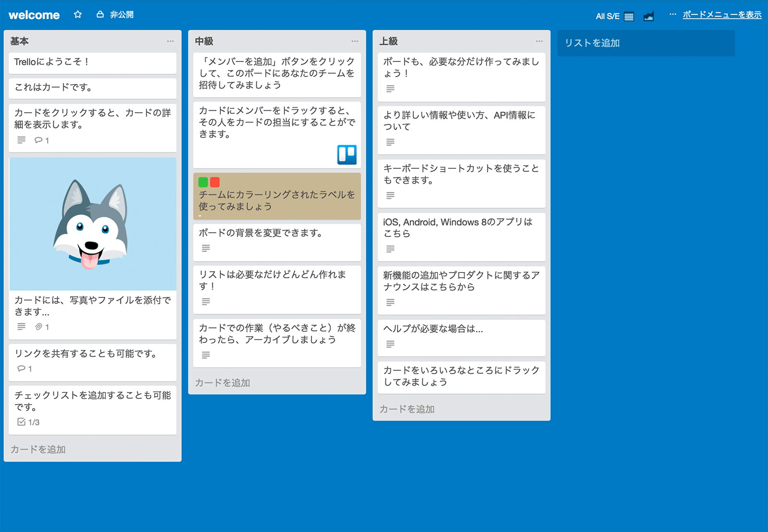This screenshot has height=532, width=768.
Task: Click description icon on カードをクリックすると card
Action: 22,140
